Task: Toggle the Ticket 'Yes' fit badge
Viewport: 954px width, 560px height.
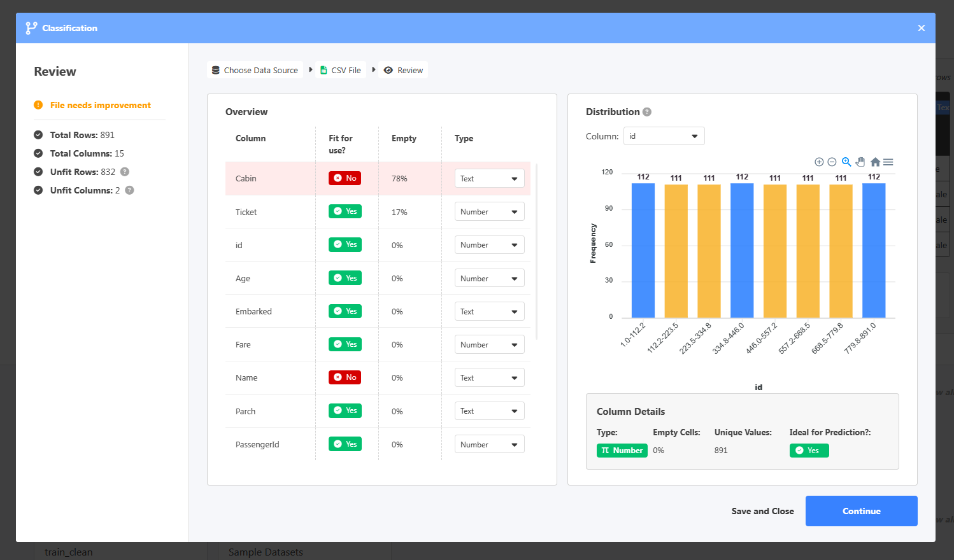Action: [x=345, y=211]
